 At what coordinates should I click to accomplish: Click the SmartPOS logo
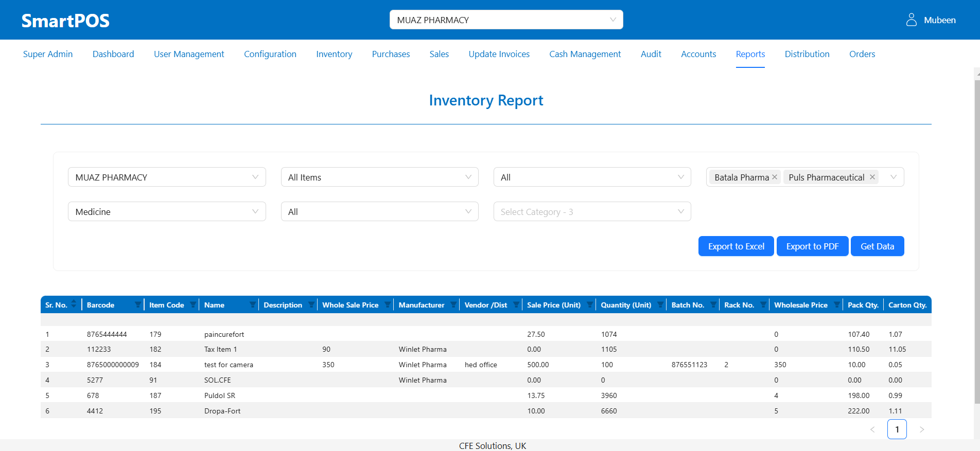65,21
